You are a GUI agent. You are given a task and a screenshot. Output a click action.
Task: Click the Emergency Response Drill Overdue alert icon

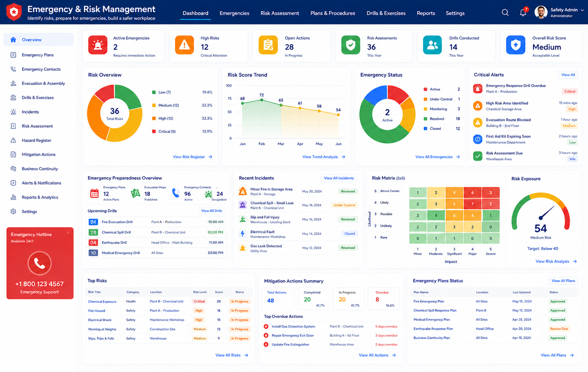(x=478, y=89)
